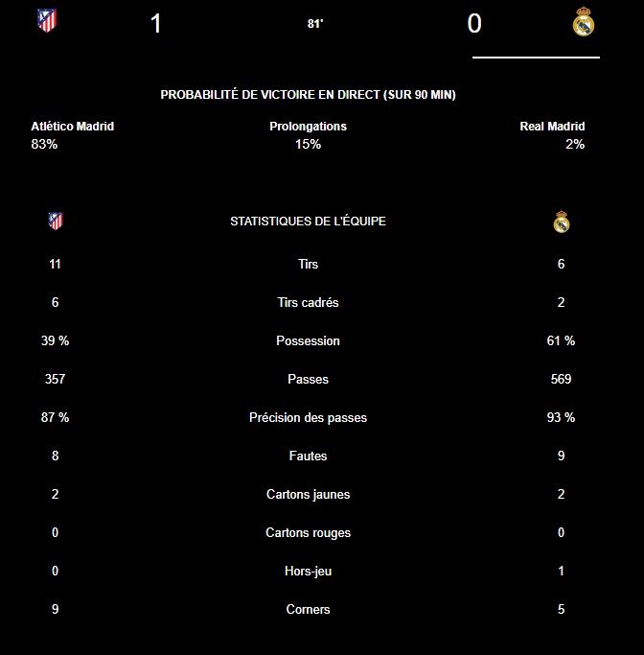Select Atlético crest beside Statistiques de l'équipe

tap(55, 221)
